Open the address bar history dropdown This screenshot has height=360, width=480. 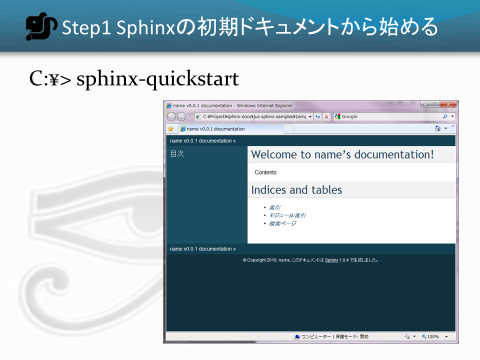pyautogui.click(x=310, y=117)
